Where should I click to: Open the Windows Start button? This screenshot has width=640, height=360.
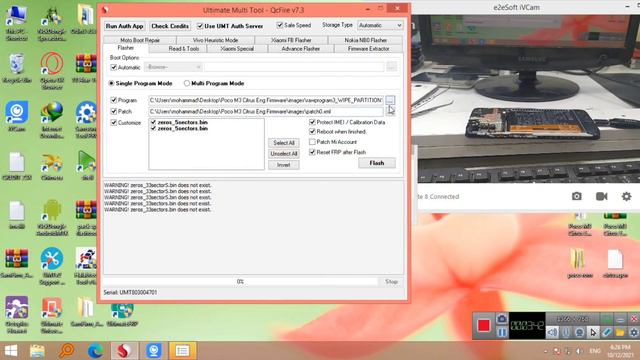tap(11, 351)
